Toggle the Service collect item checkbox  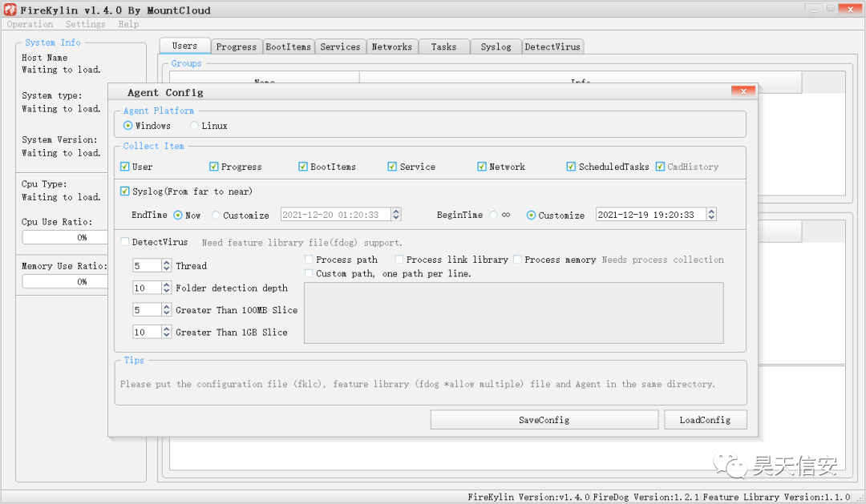(392, 166)
